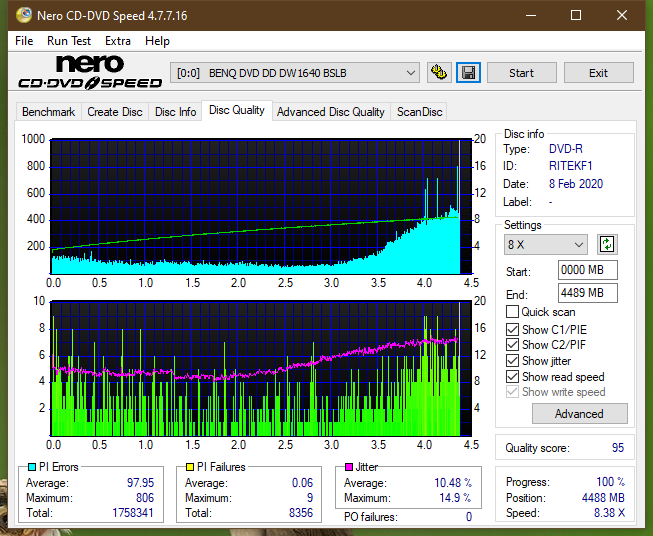Click the Nero app icon in the title bar
The width and height of the screenshot is (653, 536).
coord(24,15)
